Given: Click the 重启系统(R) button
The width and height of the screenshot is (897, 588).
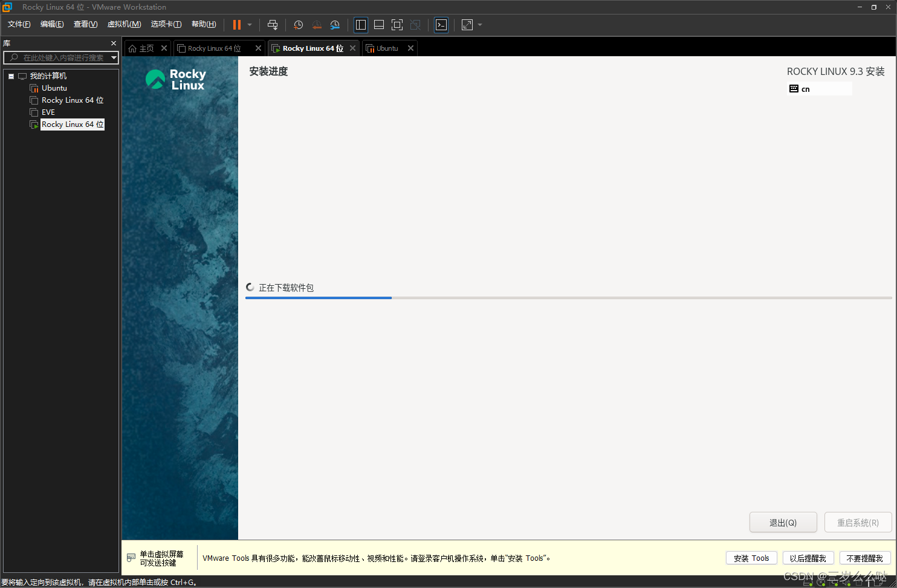Looking at the screenshot, I should pyautogui.click(x=858, y=523).
